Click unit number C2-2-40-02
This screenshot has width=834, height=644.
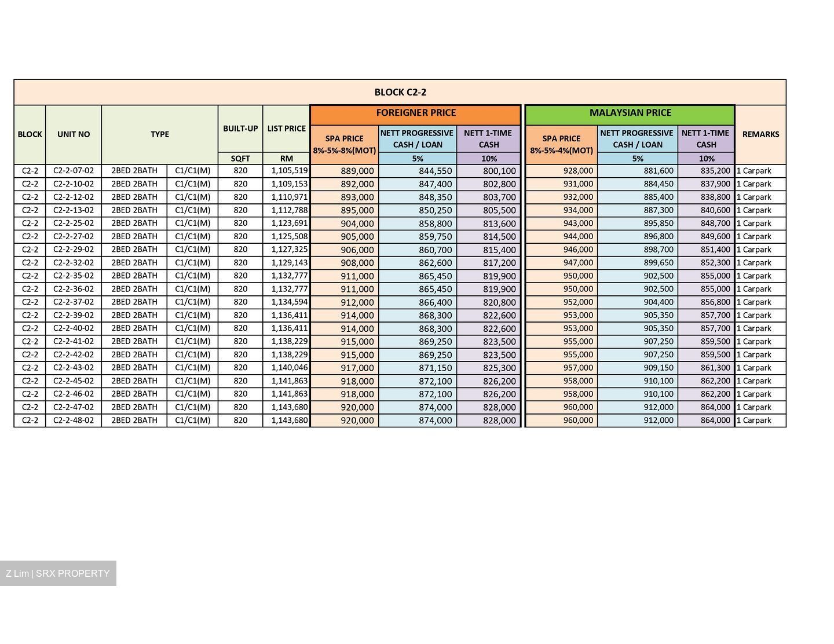point(74,328)
